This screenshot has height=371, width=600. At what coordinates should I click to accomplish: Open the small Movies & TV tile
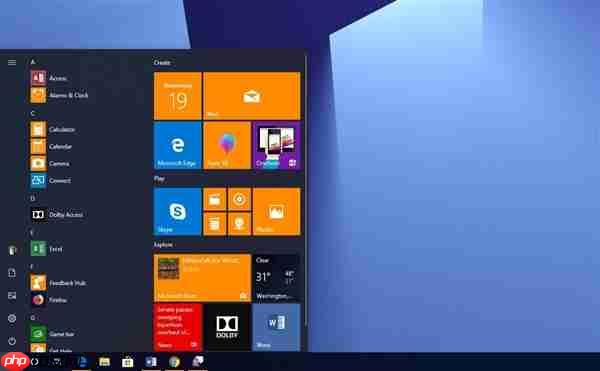(215, 199)
